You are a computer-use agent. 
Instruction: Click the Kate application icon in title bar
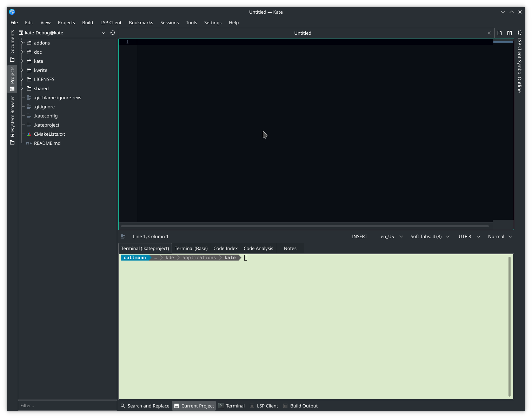[x=12, y=12]
